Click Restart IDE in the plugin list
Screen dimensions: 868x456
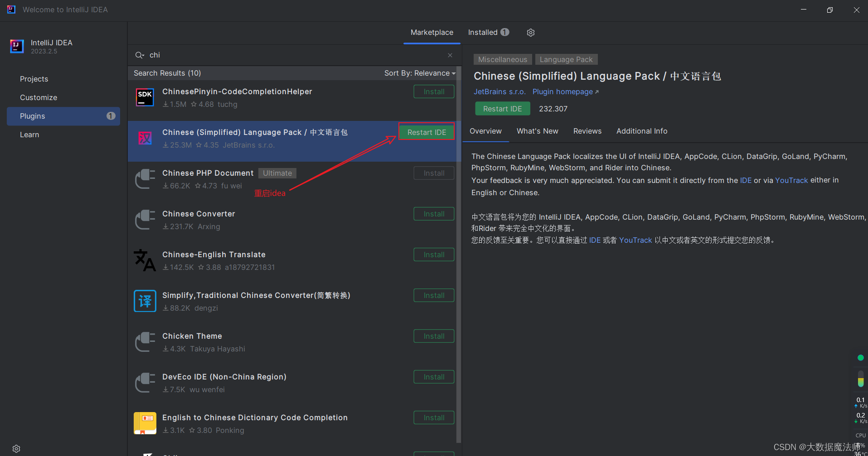point(427,132)
